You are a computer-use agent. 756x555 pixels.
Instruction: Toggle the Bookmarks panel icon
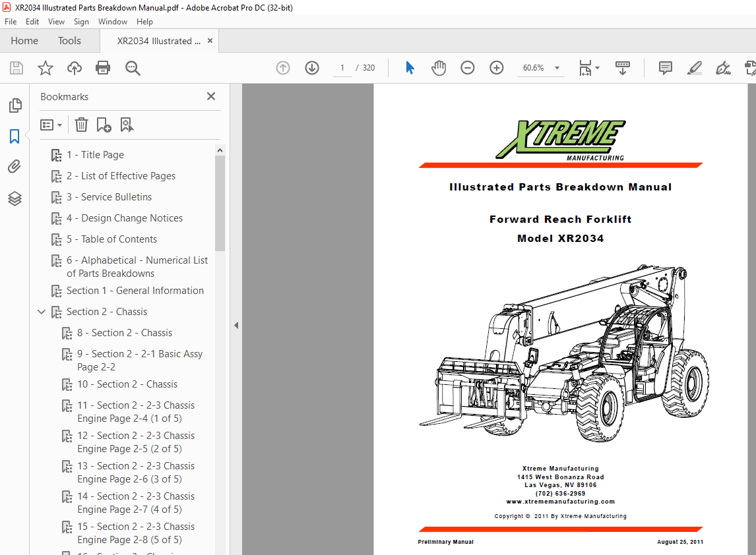click(15, 136)
